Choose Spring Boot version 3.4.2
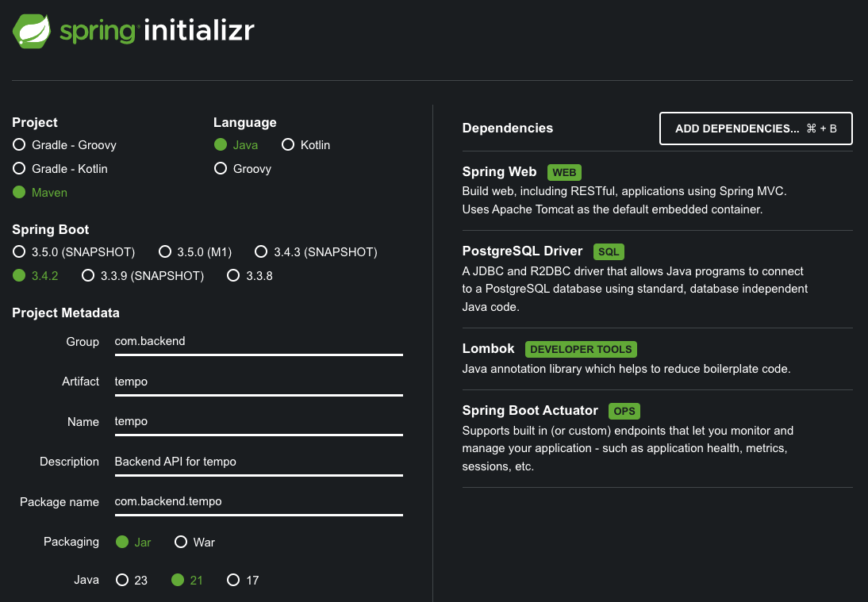The image size is (868, 602). [36, 275]
